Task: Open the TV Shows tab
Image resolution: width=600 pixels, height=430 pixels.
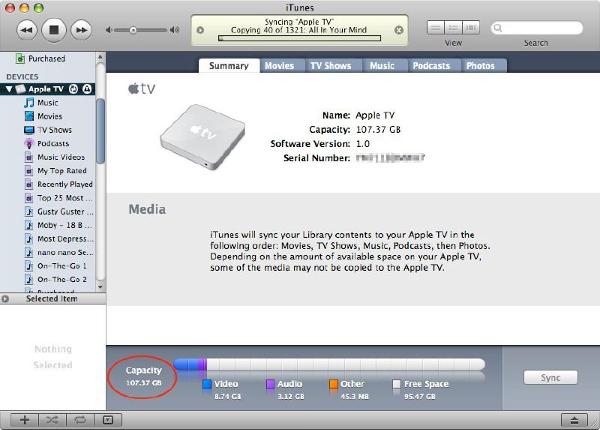Action: tap(331, 66)
